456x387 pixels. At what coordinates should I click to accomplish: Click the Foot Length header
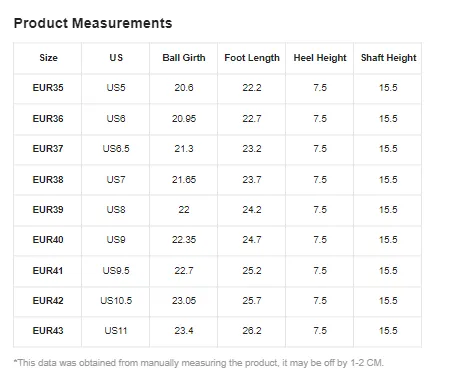coord(252,58)
